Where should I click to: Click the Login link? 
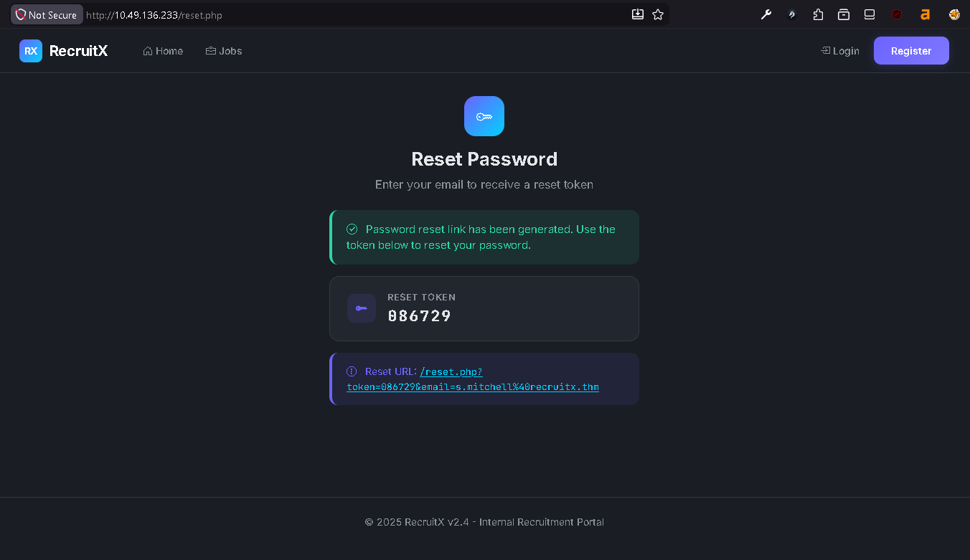(x=840, y=51)
